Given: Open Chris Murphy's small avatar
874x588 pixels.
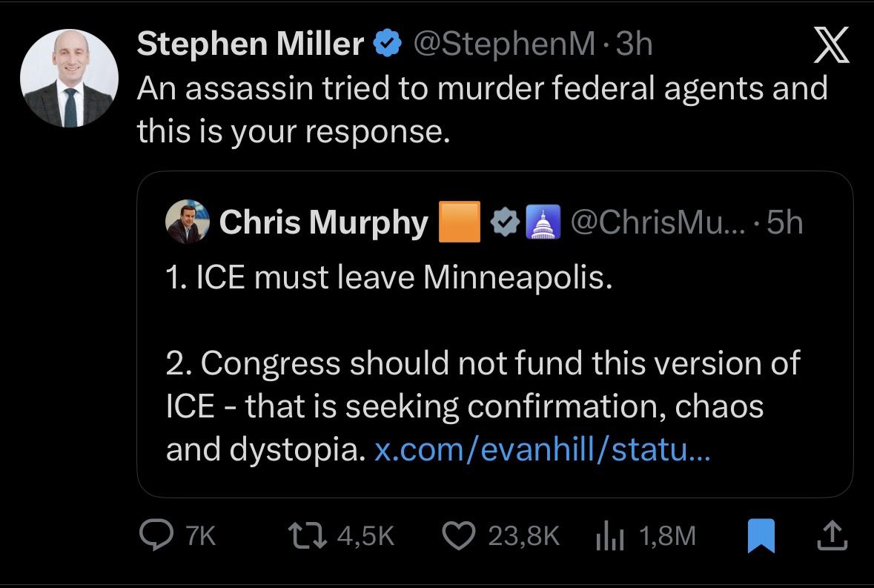Looking at the screenshot, I should click(x=187, y=222).
